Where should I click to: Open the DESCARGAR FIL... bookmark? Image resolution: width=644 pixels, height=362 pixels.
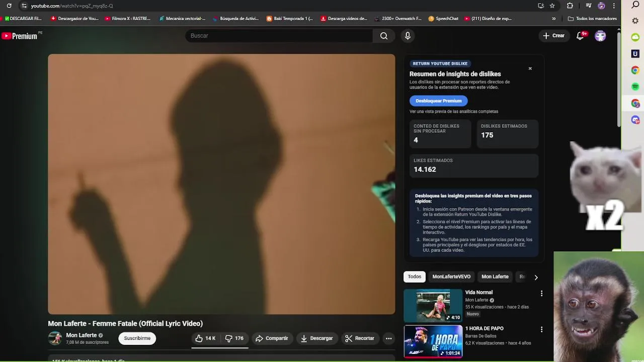click(x=23, y=19)
